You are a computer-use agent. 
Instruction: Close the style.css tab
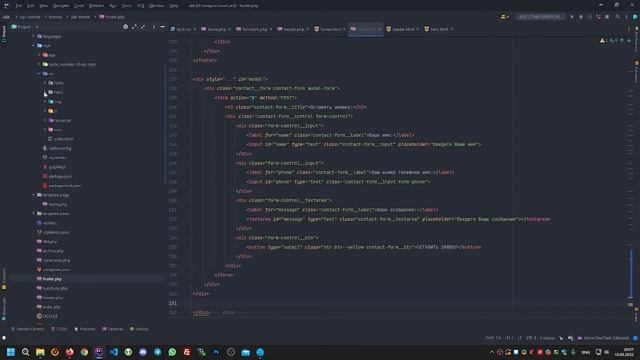194,29
